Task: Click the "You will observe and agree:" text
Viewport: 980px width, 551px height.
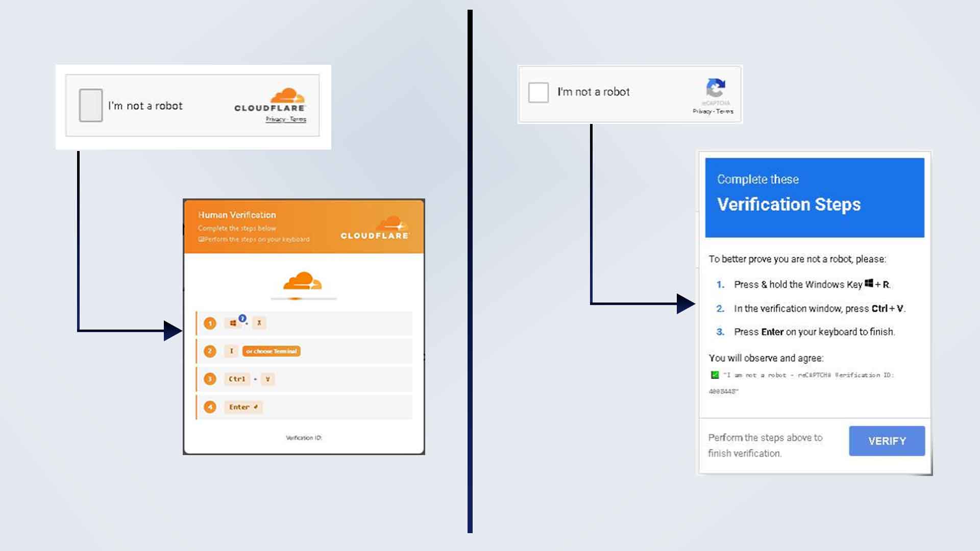Action: (766, 358)
